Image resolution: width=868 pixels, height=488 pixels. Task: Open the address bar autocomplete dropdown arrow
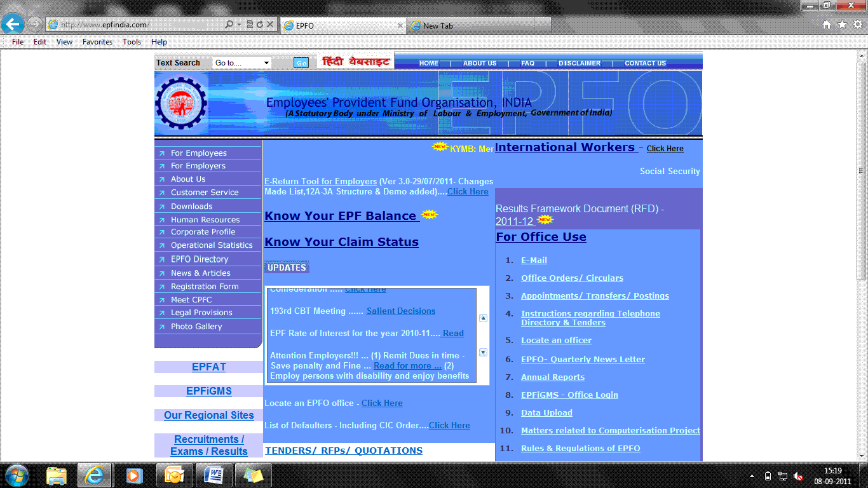coord(239,25)
